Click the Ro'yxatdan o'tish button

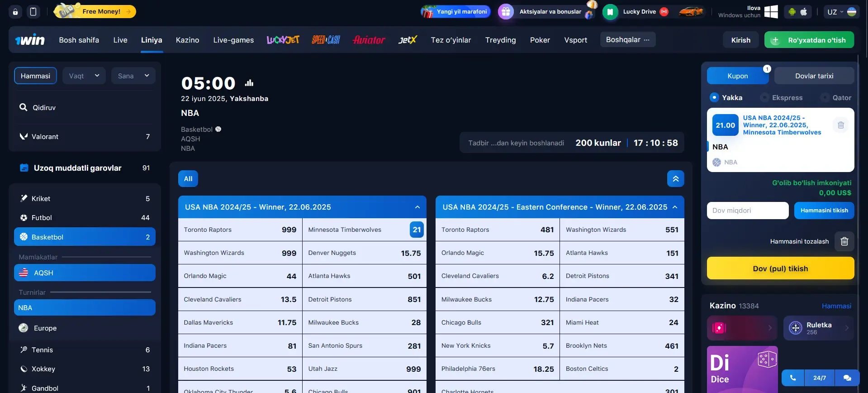809,40
